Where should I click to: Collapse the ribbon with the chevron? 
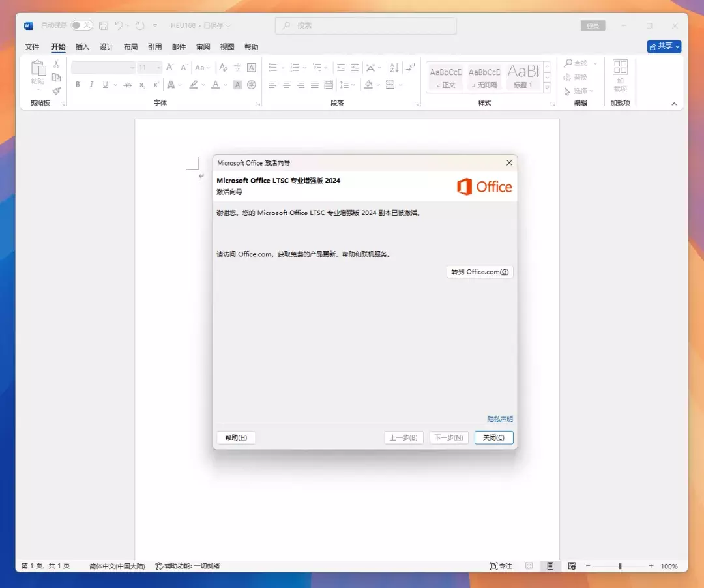(674, 104)
